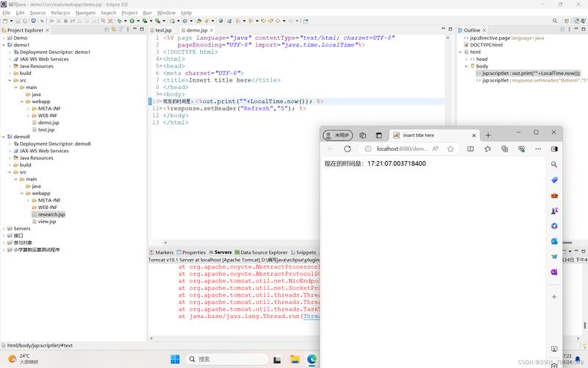Open Edge tab actions menu icon
This screenshot has height=368, width=588.
379,135
